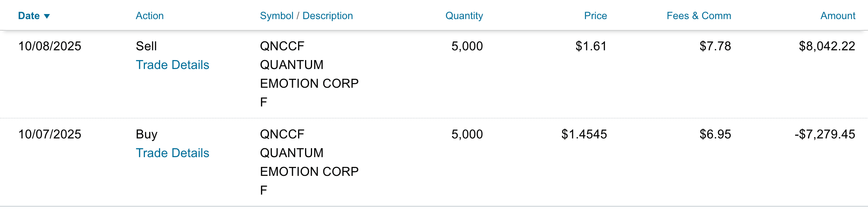
Task: Click the -$7,279.45 buy amount
Action: click(825, 134)
